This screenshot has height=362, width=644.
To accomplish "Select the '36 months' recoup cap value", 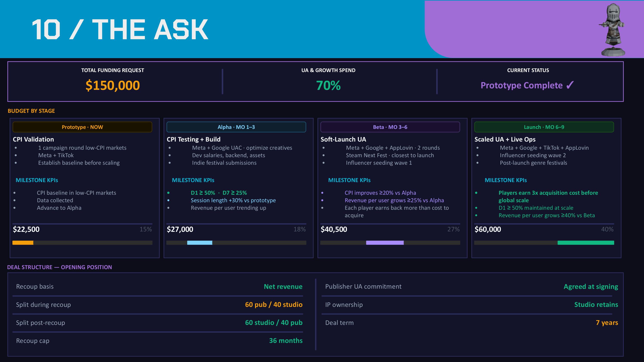I will (x=286, y=341).
